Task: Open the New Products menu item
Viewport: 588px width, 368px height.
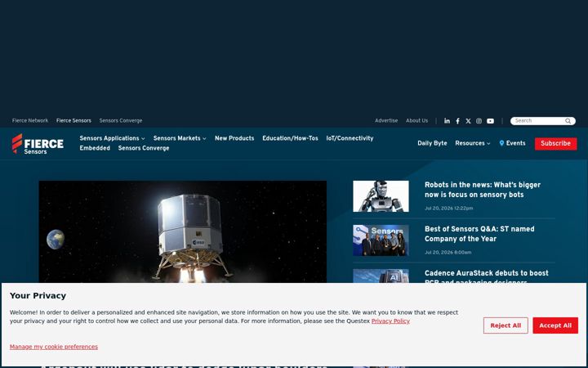Action: click(234, 138)
